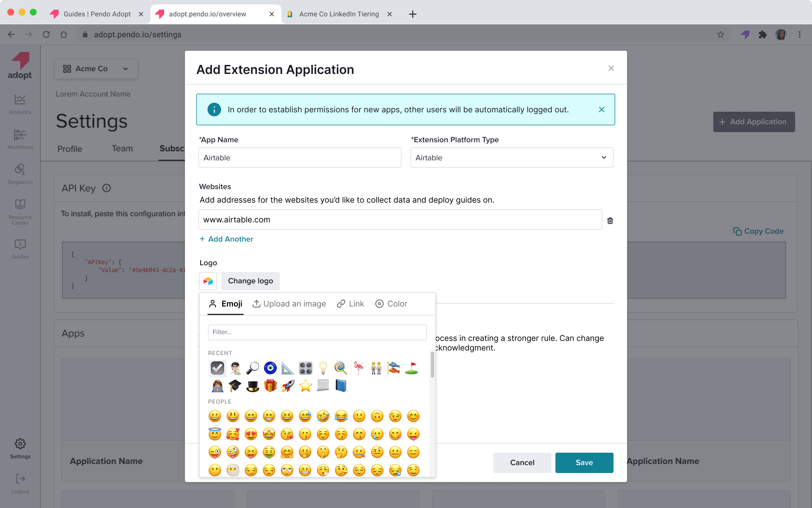Switch to Acme Co LinkedIn Tiering tab
Screen dimensions: 812x508
tap(339, 14)
